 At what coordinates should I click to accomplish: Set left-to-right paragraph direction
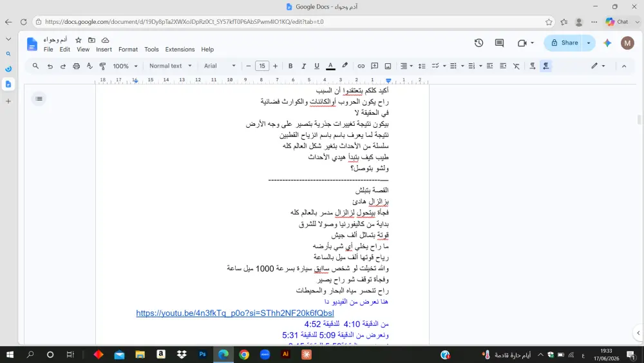[x=533, y=66]
